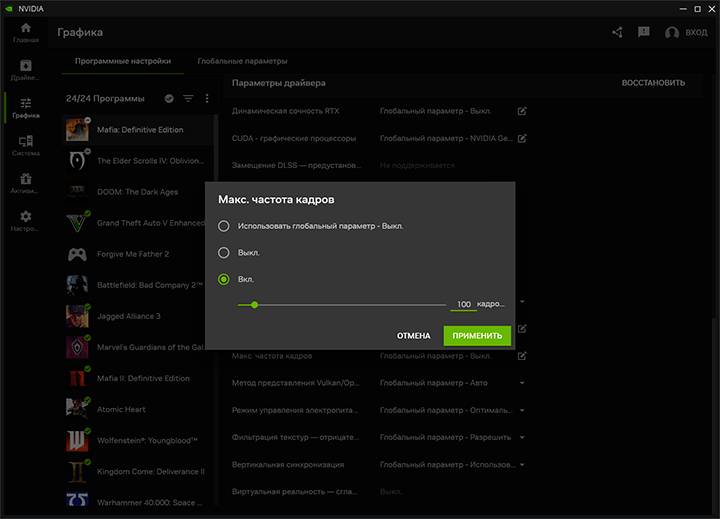The height and width of the screenshot is (519, 720).
Task: Expand Режим управления электропитанием dropdown
Action: [x=522, y=410]
